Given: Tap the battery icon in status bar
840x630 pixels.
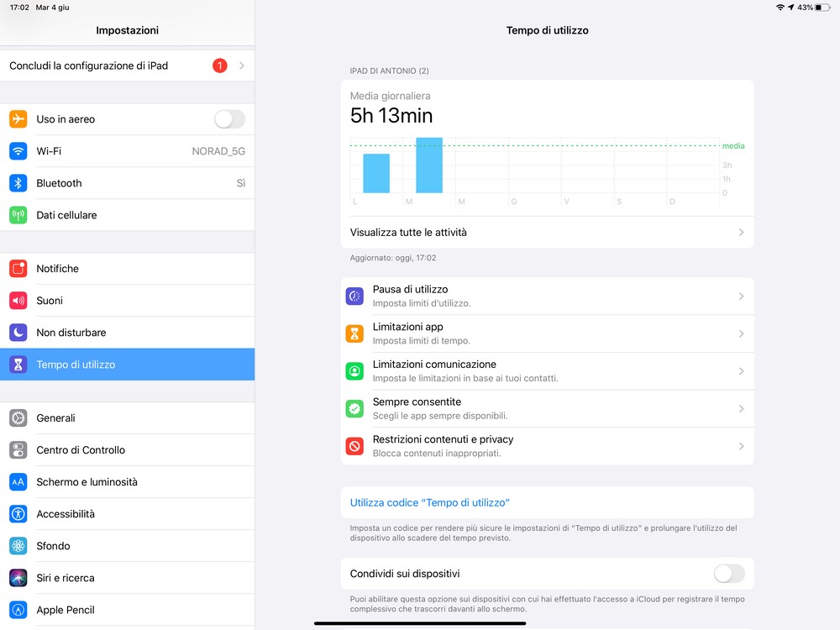Looking at the screenshot, I should click(x=823, y=8).
